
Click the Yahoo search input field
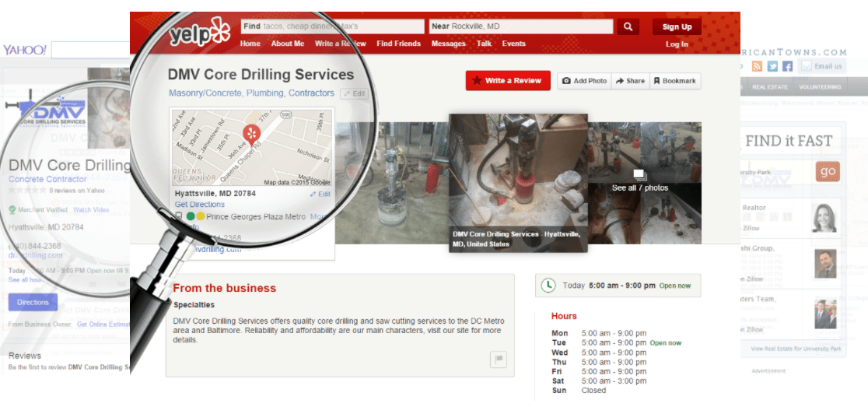pyautogui.click(x=90, y=51)
